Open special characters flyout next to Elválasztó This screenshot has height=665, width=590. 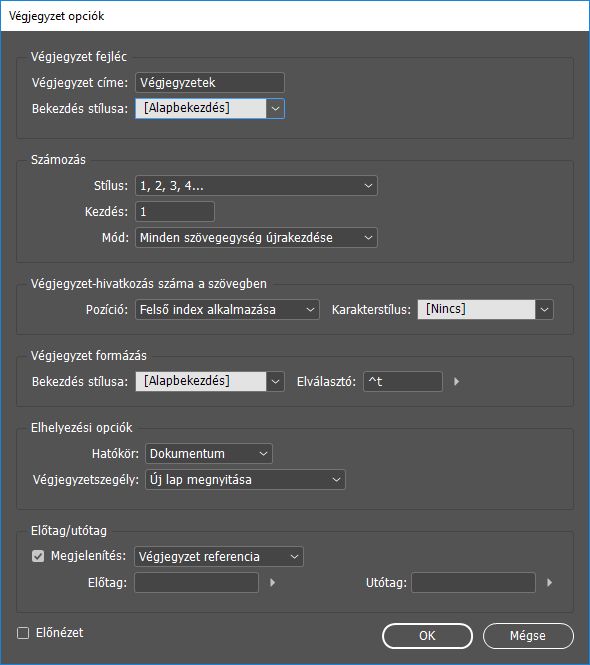pyautogui.click(x=456, y=381)
